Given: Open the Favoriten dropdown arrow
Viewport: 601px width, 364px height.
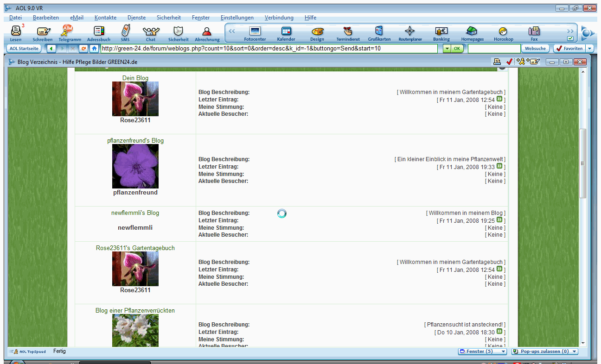Looking at the screenshot, I should click(589, 48).
